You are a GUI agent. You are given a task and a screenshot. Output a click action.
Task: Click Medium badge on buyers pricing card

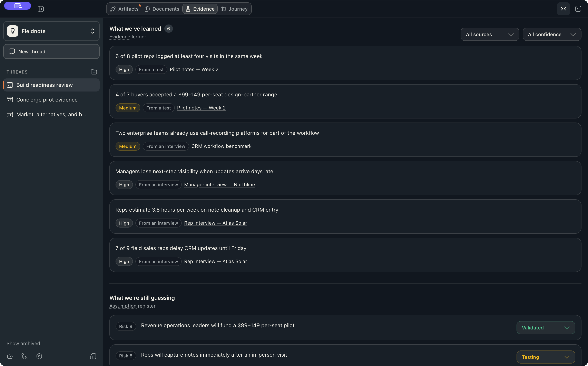128,108
